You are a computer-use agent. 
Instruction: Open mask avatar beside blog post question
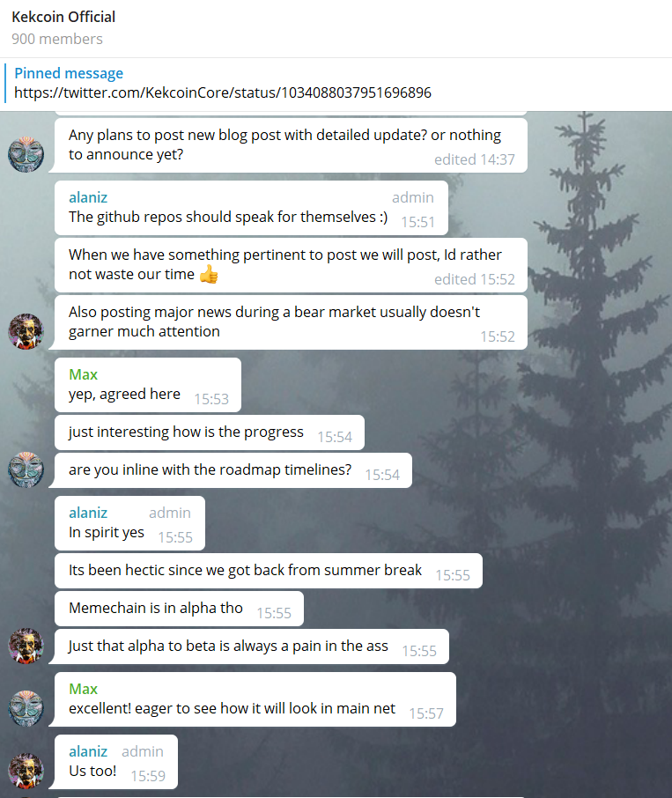(x=26, y=154)
